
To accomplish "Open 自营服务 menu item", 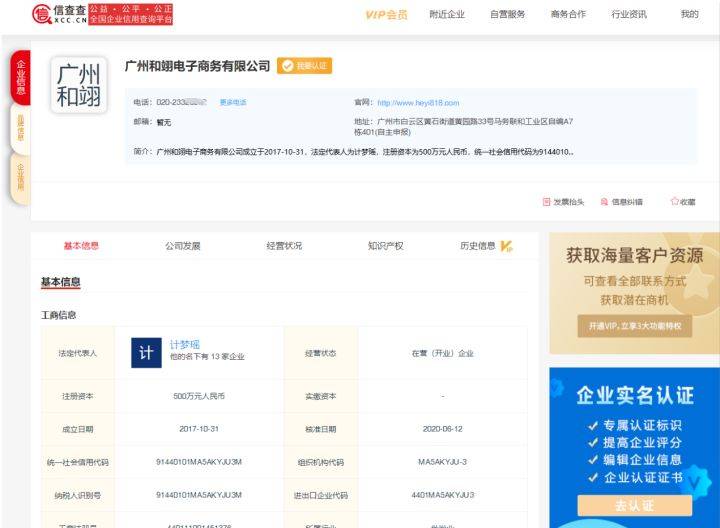I will pos(507,15).
